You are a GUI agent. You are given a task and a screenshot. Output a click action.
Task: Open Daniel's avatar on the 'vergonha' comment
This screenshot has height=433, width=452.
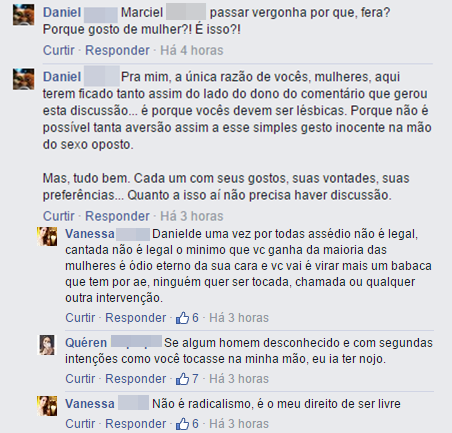[x=24, y=15]
